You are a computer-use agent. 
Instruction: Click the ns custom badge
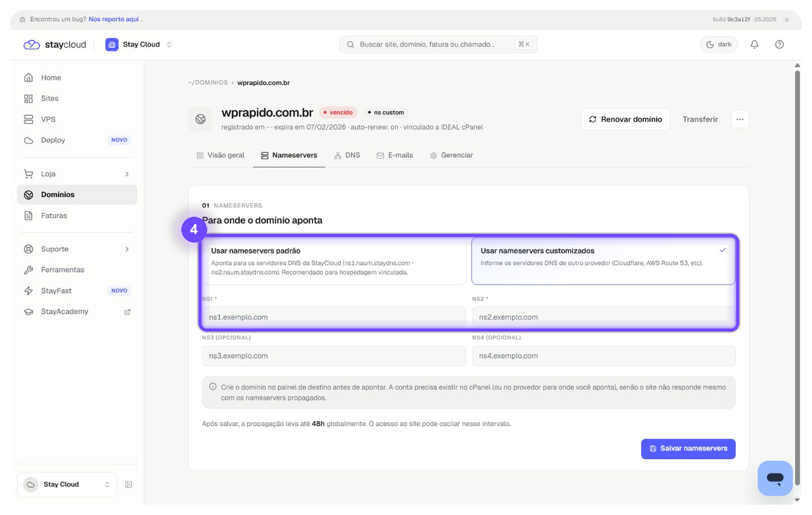click(386, 112)
